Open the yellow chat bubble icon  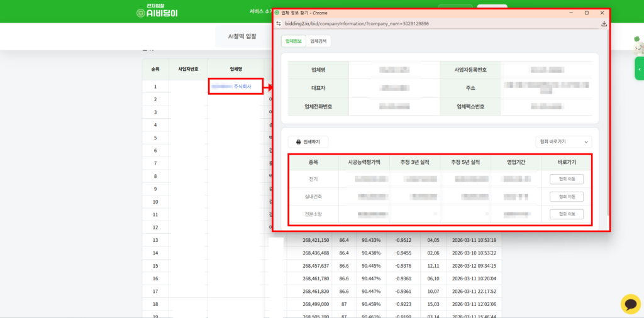click(630, 304)
